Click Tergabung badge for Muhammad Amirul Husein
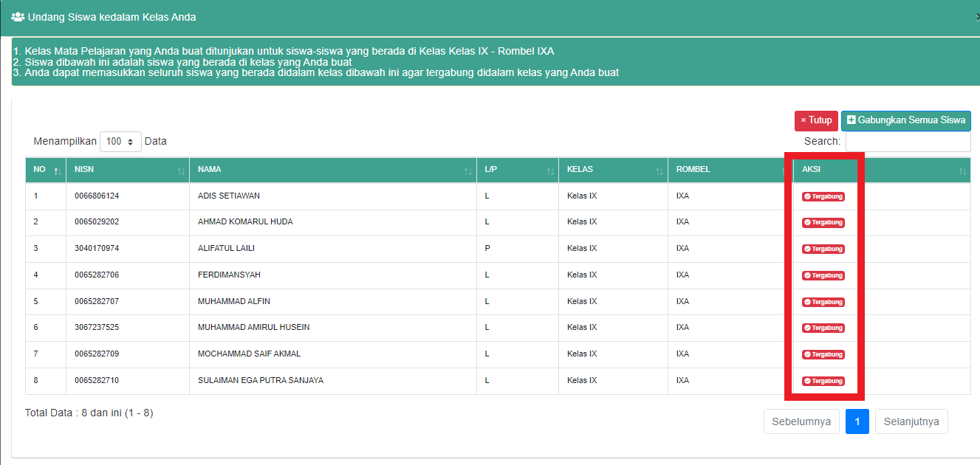This screenshot has width=980, height=465. [823, 328]
